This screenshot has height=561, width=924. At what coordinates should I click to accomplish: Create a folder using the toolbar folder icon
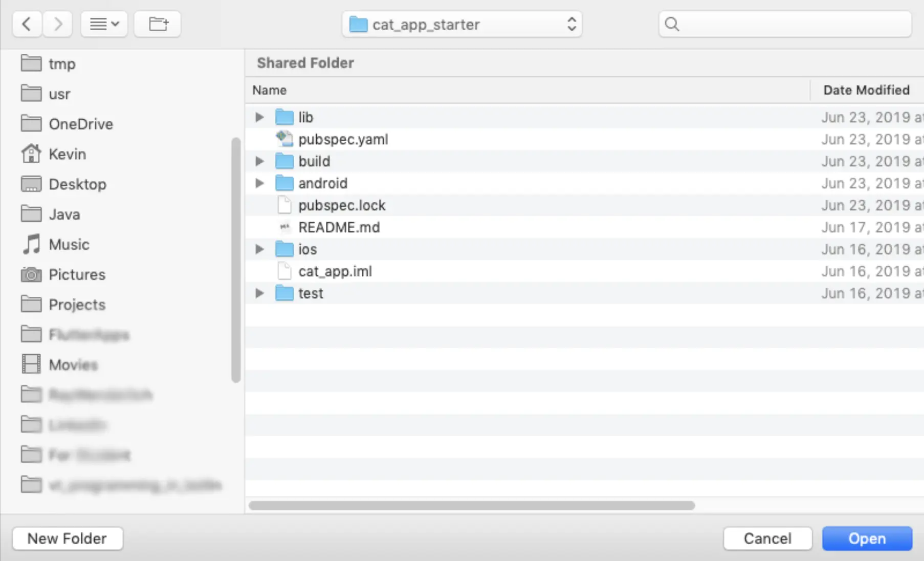tap(158, 24)
